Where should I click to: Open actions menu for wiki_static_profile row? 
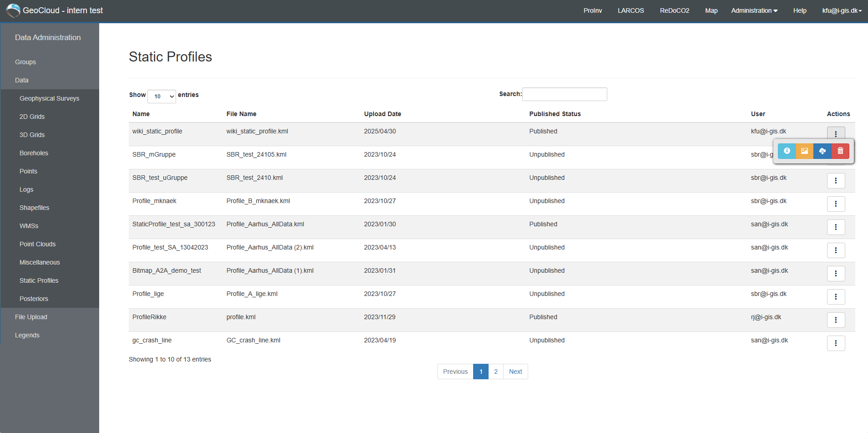tap(836, 134)
